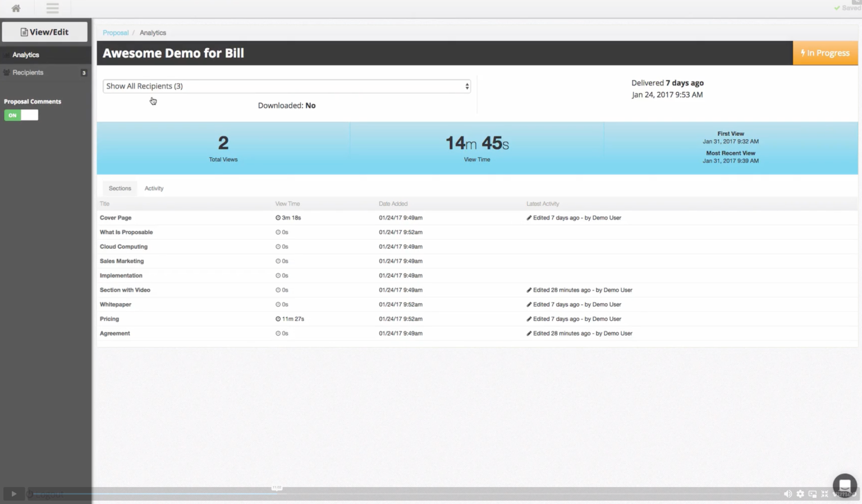Click the Analytics bar-chart icon in sidebar

pyautogui.click(x=6, y=54)
